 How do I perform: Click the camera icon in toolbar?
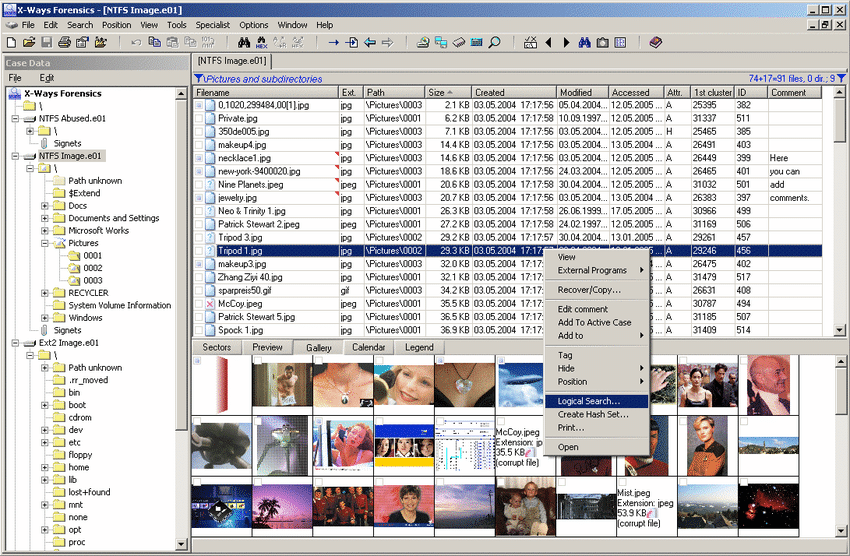(x=602, y=43)
